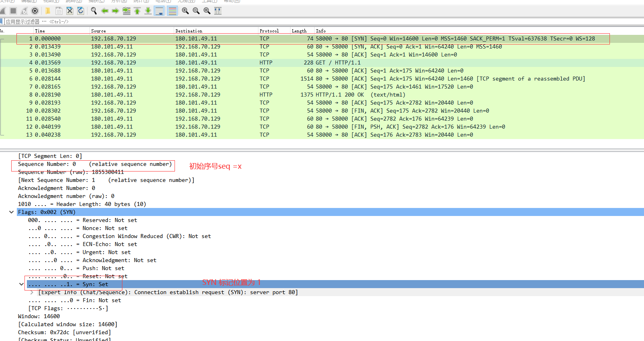Sort packets by Source column header
Screen dimensions: 644x341
point(98,31)
